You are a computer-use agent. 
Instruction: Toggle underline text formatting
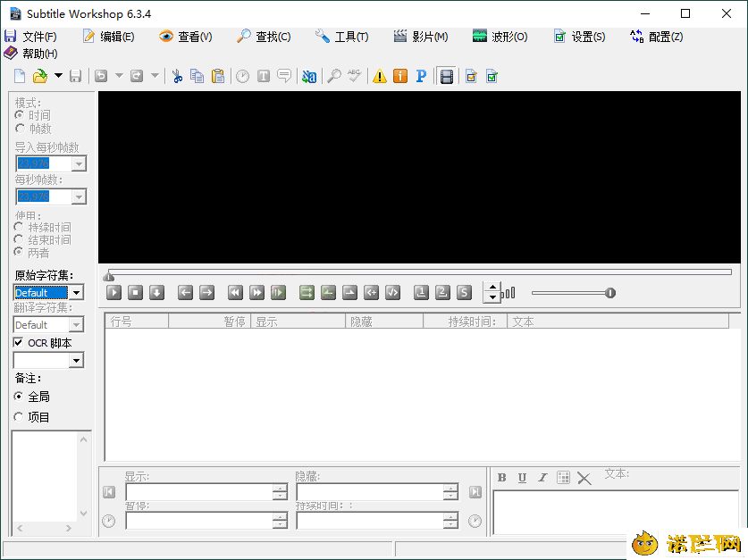pyautogui.click(x=523, y=478)
